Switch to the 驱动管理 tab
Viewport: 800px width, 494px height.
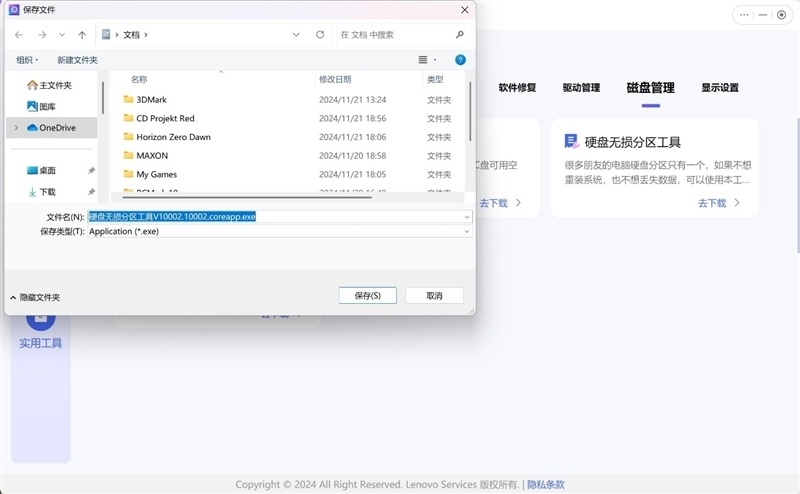pyautogui.click(x=581, y=88)
